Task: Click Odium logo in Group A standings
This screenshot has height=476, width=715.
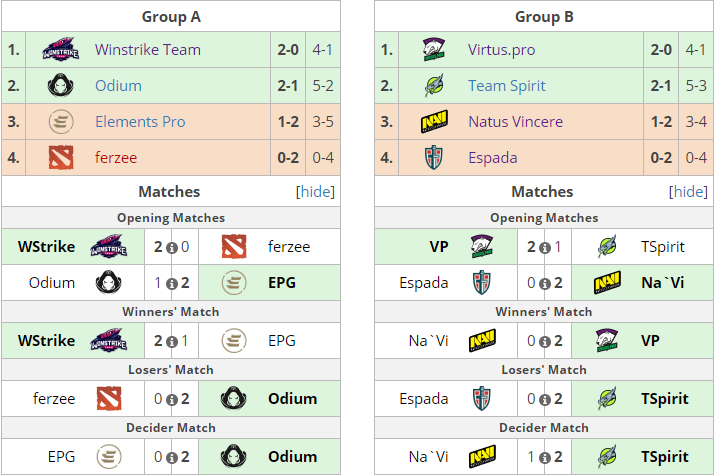Action: [61, 86]
